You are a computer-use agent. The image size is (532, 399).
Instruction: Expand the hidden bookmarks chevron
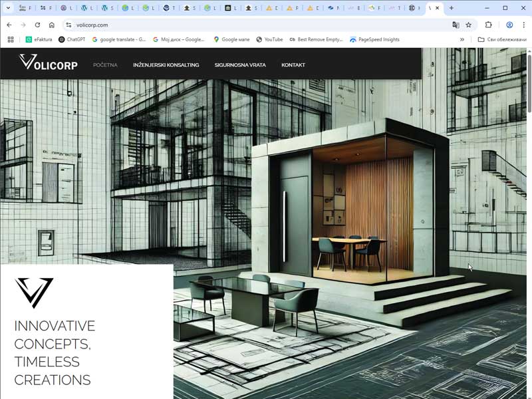[462, 39]
